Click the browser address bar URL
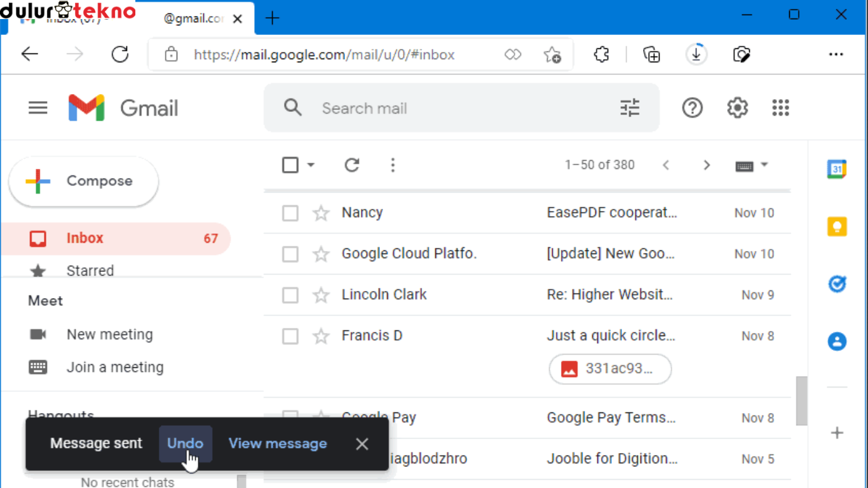The width and height of the screenshot is (868, 488). (x=324, y=55)
